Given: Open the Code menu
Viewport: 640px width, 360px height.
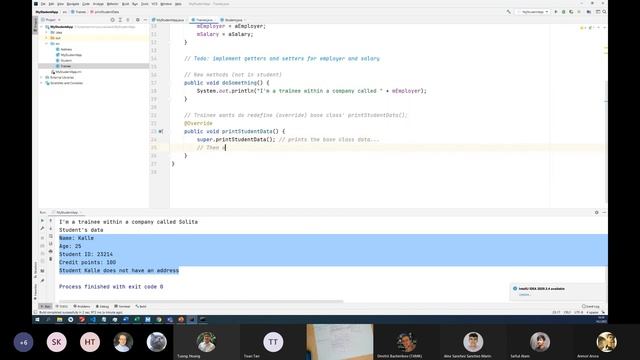Looking at the screenshot, I should pyautogui.click(x=86, y=4).
